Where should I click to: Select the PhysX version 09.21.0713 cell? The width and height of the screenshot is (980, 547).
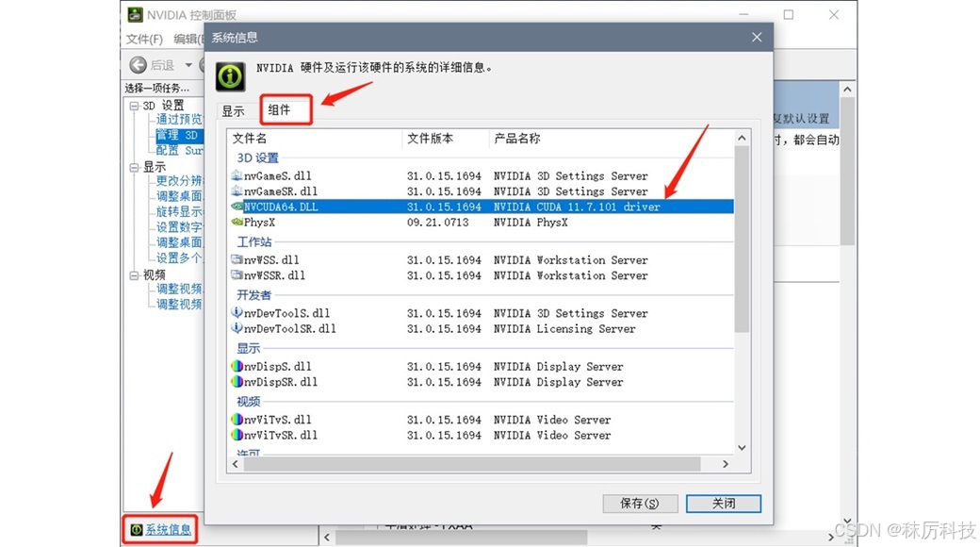click(437, 223)
